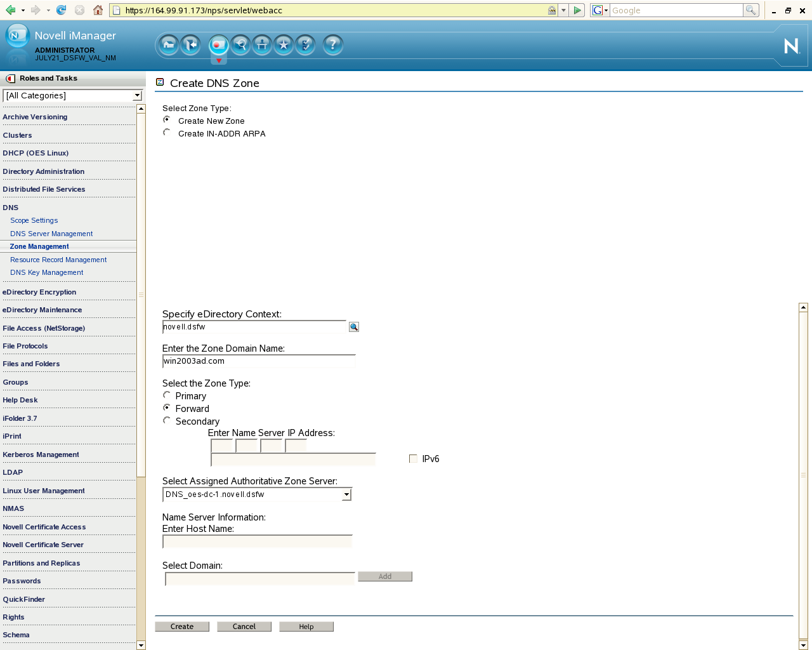
Task: Select the Create IN-ADDR ARPA radio button
Action: coord(167,133)
